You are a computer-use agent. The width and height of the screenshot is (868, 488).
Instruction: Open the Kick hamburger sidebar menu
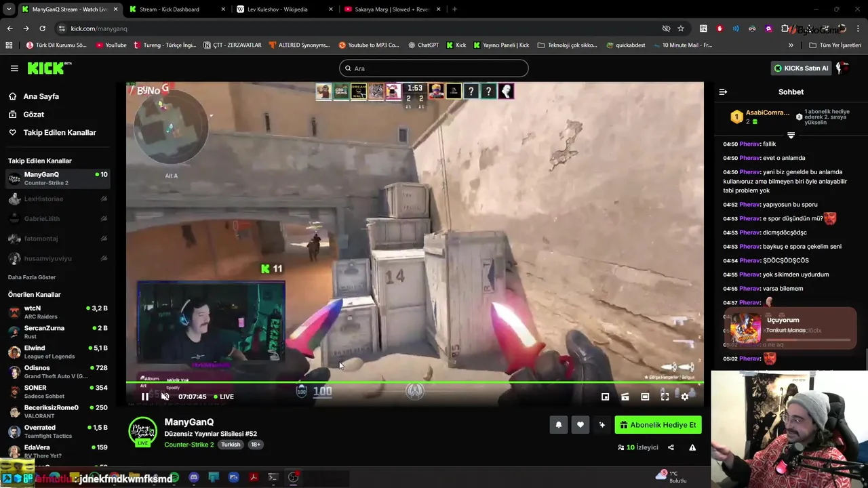14,68
